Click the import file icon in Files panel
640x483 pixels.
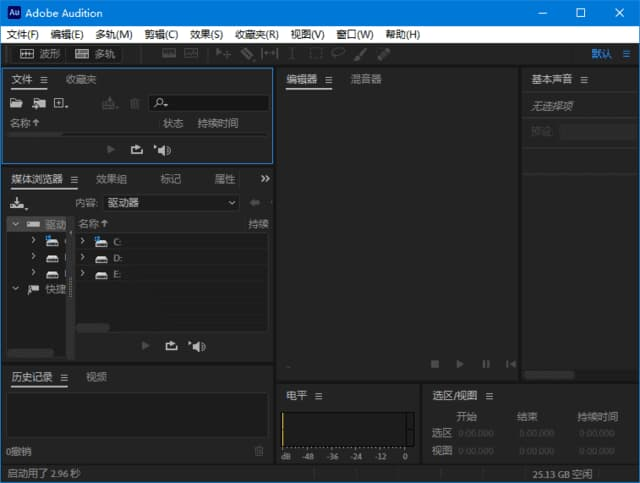[39, 103]
